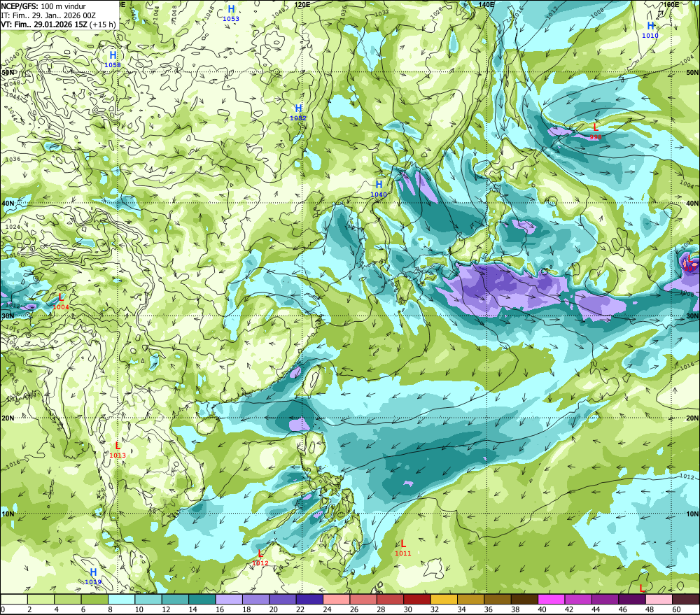Click the 'VT: Fim.. 29.01.2026 15Z' valid time

coord(44,24)
